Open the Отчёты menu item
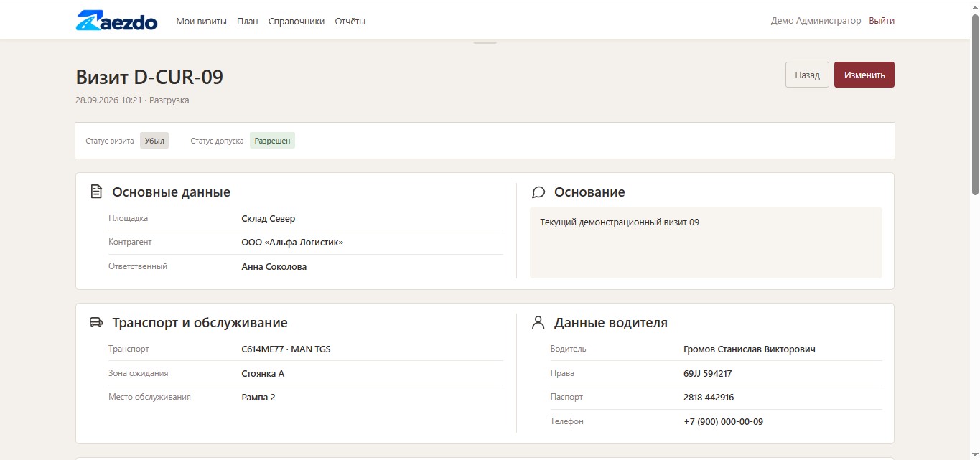 pos(350,22)
